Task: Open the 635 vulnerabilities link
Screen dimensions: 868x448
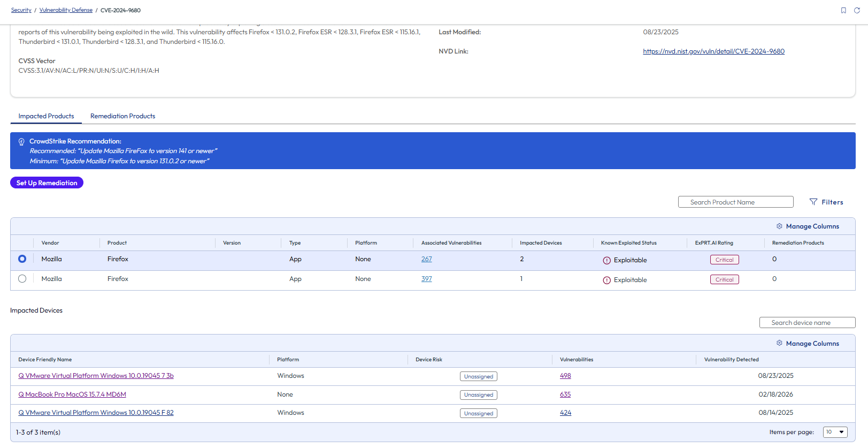Action: [x=565, y=394]
